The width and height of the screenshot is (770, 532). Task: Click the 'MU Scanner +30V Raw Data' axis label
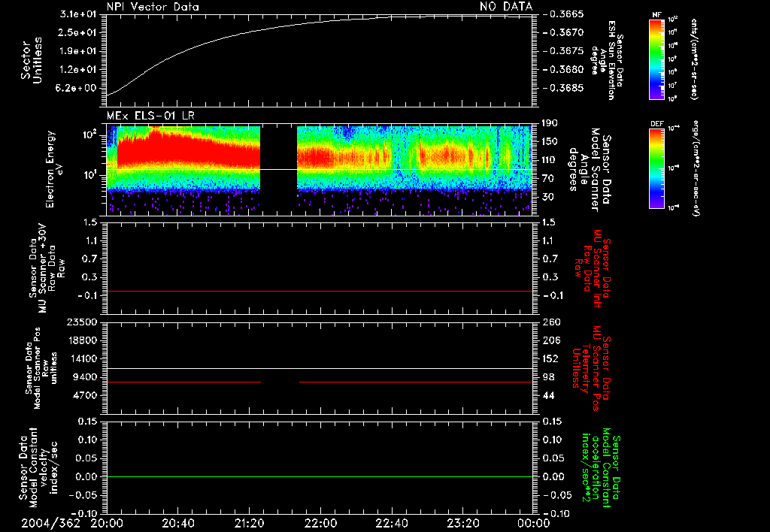(x=46, y=268)
